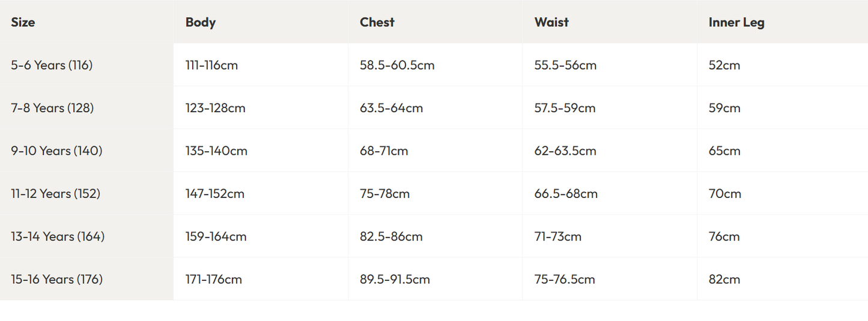Select the 7-8 Years (128) size row label
This screenshot has width=868, height=321.
(x=52, y=108)
